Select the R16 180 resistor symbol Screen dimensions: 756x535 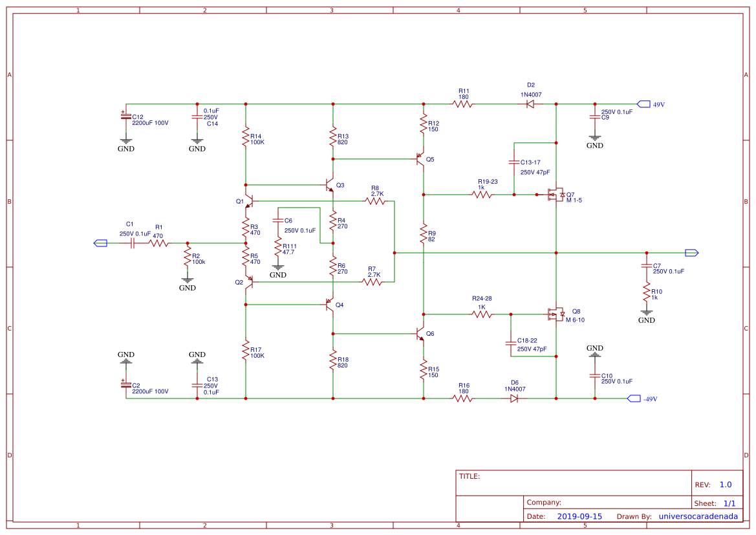click(463, 399)
